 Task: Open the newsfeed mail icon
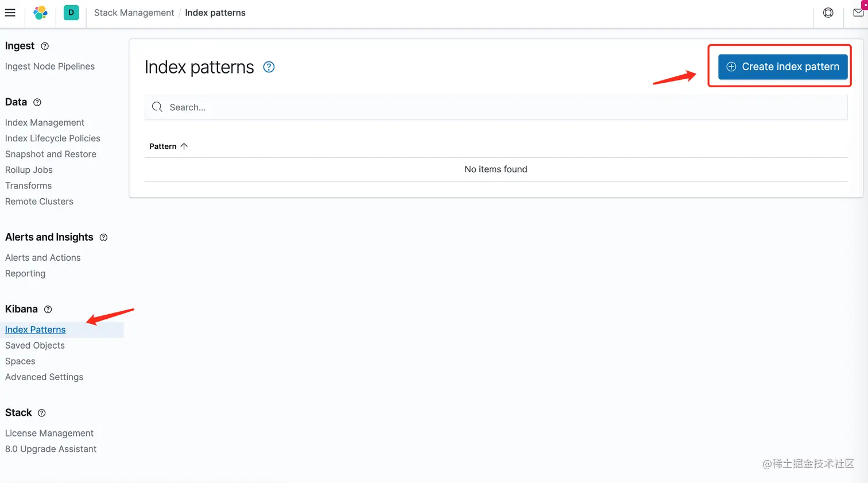pos(858,13)
